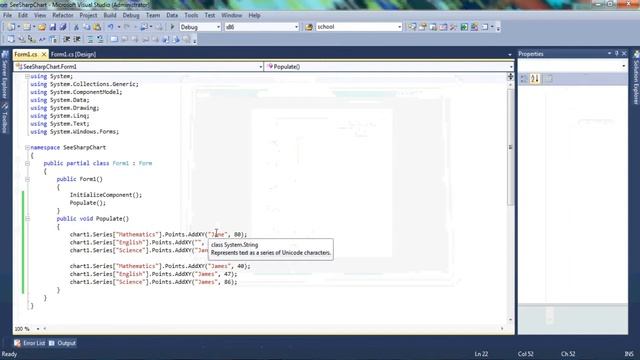Save the current file with Save icon
Image resolution: width=640 pixels, height=360 pixels.
tap(53, 27)
